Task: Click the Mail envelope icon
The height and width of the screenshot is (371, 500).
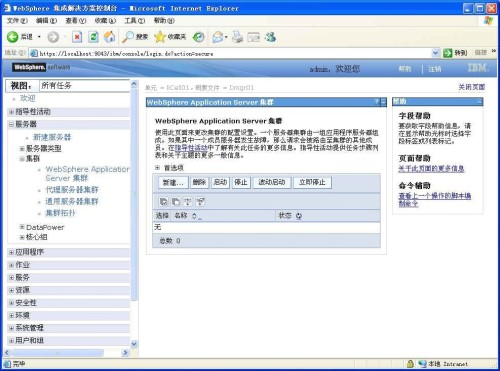Action: point(217,37)
